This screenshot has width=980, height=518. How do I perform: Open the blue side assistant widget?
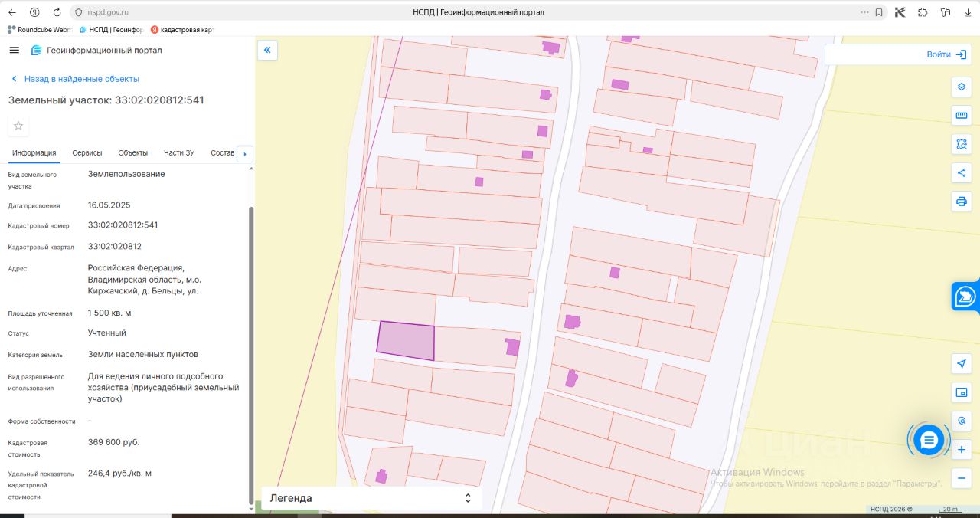(966, 297)
